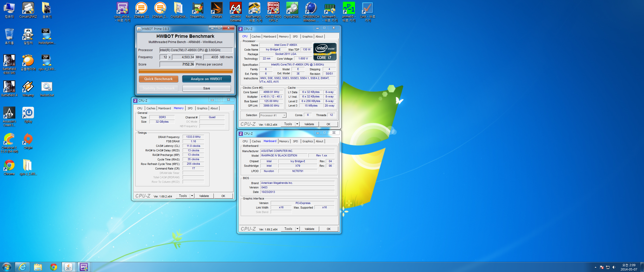Click Quick Benchmark in HWBOT Prime
The width and height of the screenshot is (644, 272).
click(158, 79)
